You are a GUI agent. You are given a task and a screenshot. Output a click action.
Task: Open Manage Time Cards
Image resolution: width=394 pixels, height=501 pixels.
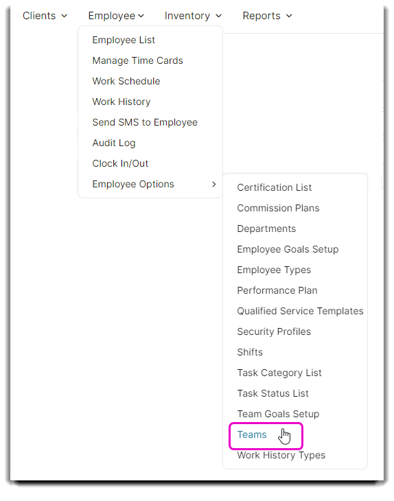[138, 61]
